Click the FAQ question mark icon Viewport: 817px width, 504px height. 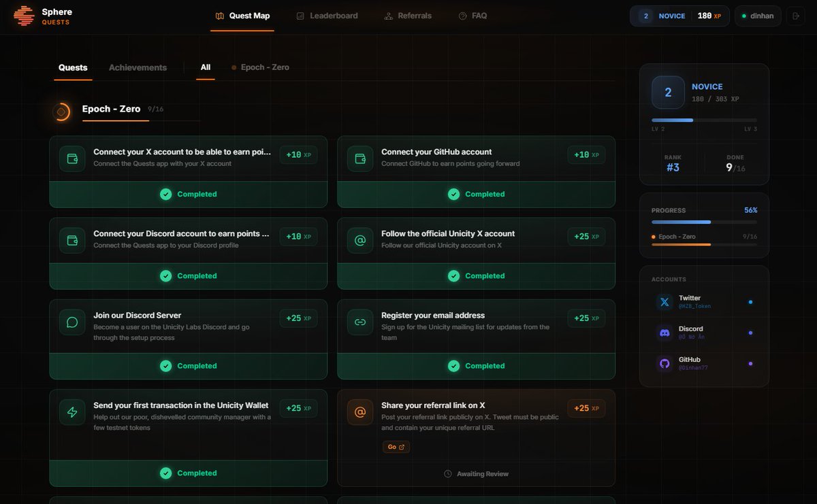[462, 16]
